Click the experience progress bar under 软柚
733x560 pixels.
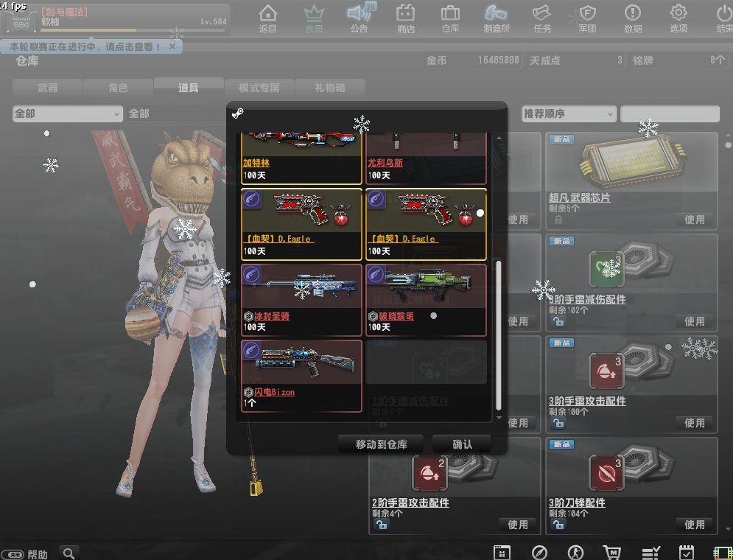[133, 30]
